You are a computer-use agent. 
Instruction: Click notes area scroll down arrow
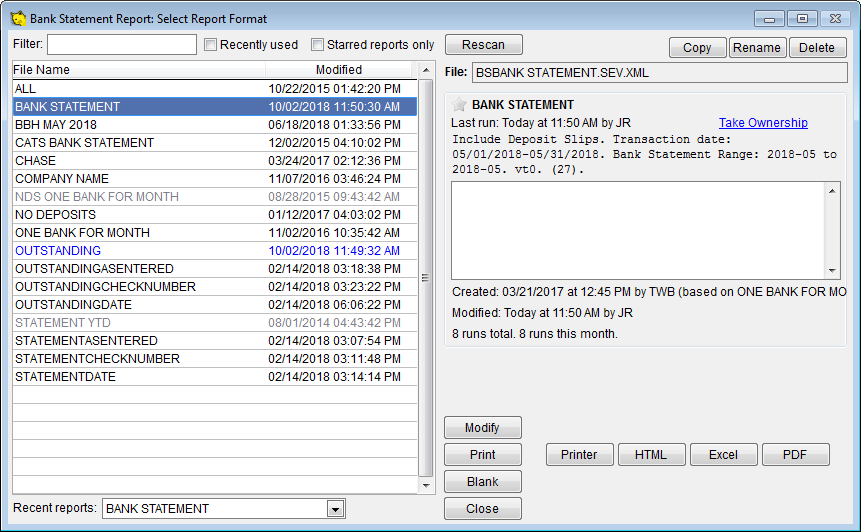coord(832,271)
